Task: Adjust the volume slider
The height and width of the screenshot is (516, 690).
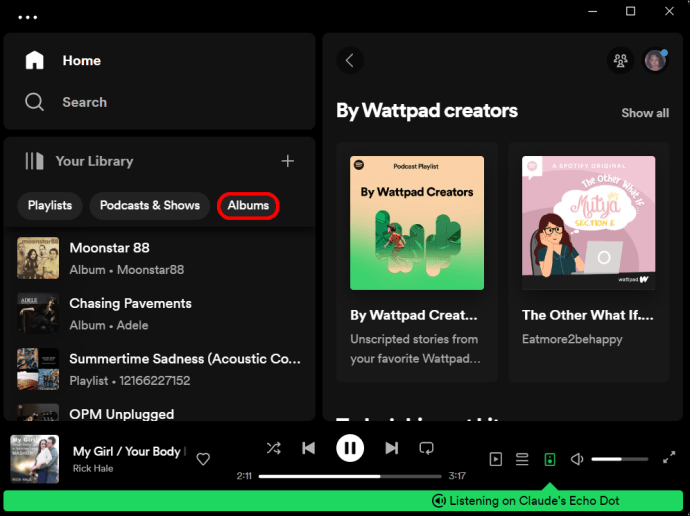Action: click(x=620, y=459)
